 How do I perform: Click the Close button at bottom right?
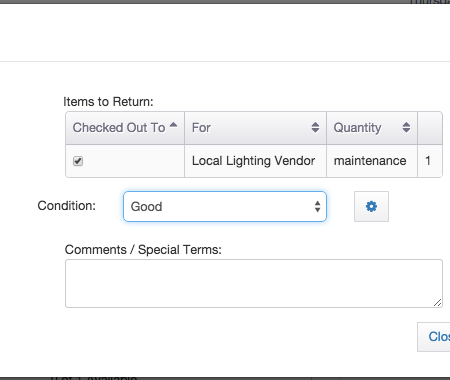coord(434,337)
